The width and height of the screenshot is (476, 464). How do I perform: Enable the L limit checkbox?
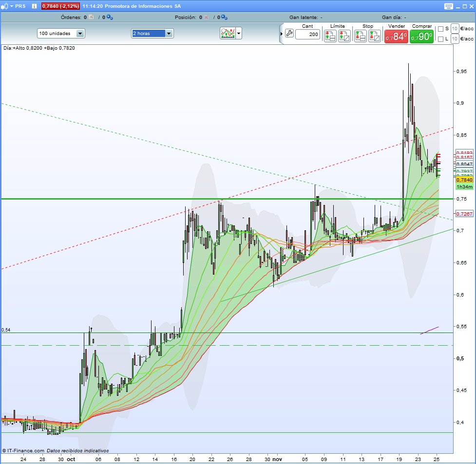click(440, 39)
